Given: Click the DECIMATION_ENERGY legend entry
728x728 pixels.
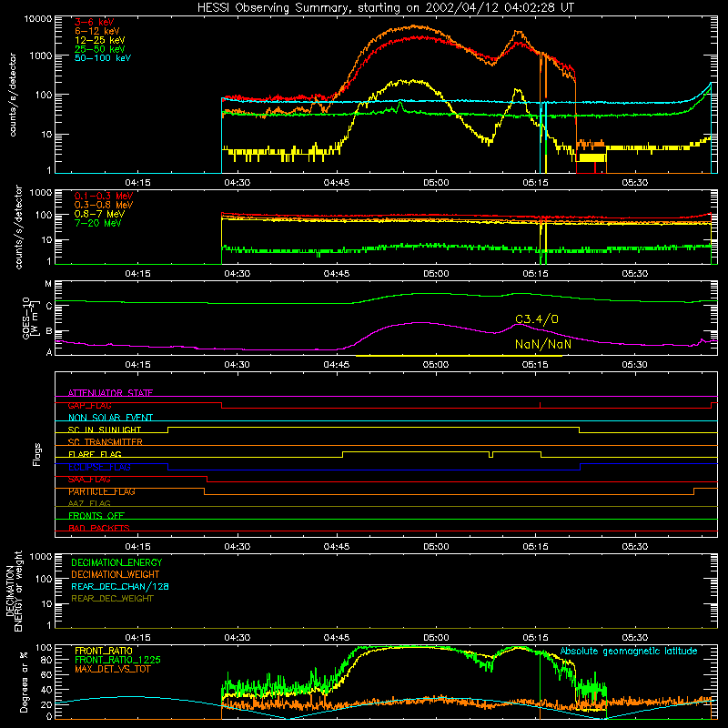Looking at the screenshot, I should [x=116, y=562].
